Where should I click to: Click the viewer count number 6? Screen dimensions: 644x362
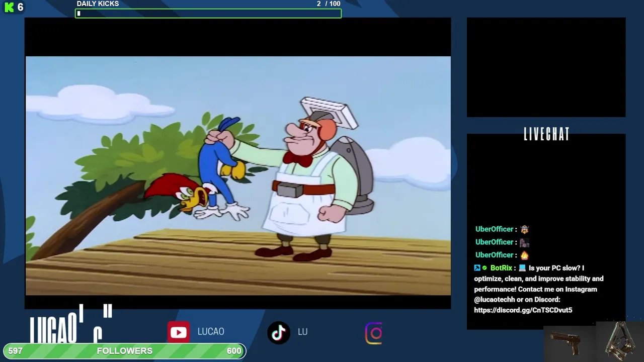coord(20,7)
